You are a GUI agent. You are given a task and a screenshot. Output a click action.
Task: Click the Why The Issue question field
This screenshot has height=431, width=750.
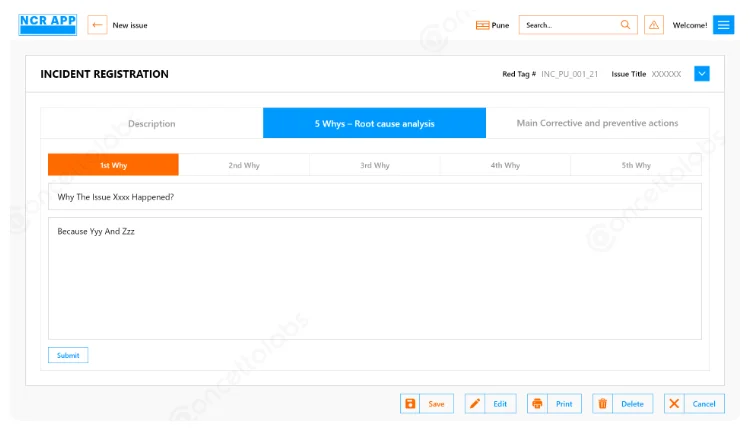pos(374,197)
